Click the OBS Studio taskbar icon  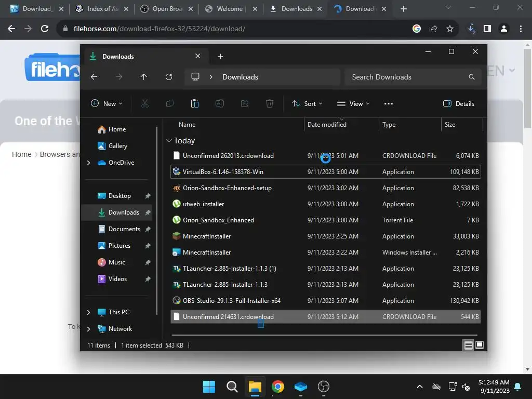tap(324, 387)
